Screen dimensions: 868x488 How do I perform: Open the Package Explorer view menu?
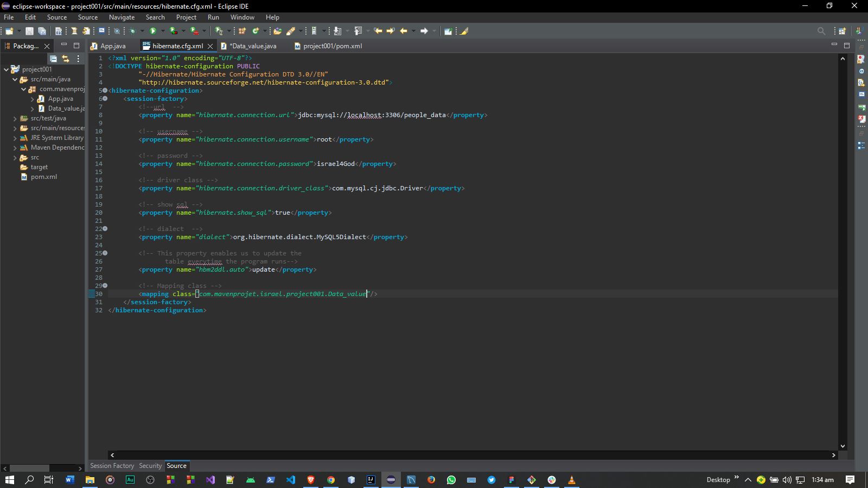click(78, 59)
